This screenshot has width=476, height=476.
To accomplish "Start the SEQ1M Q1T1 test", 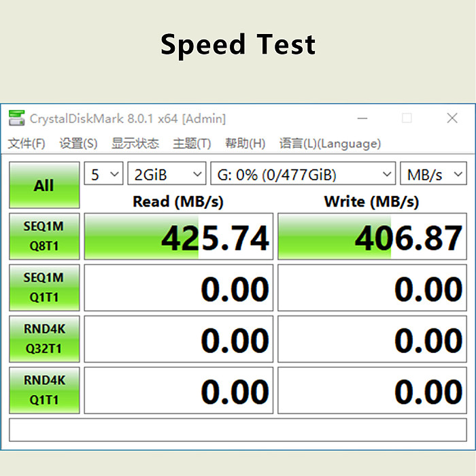I will pos(44,288).
